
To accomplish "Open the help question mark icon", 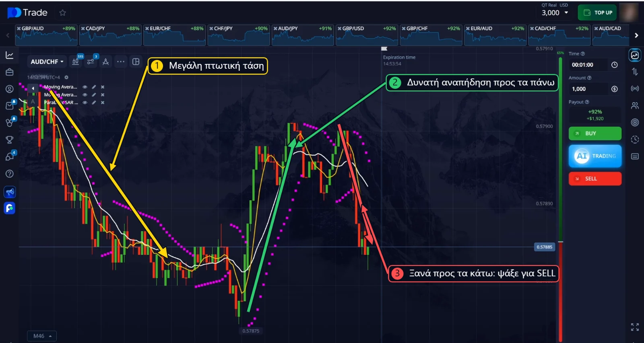I will coord(10,174).
